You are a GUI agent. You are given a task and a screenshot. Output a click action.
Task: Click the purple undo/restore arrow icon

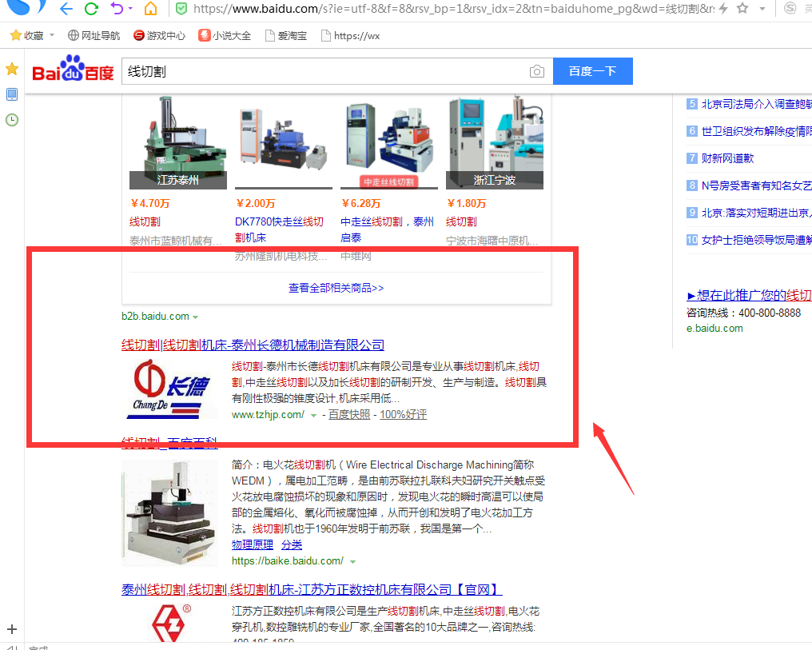(117, 8)
